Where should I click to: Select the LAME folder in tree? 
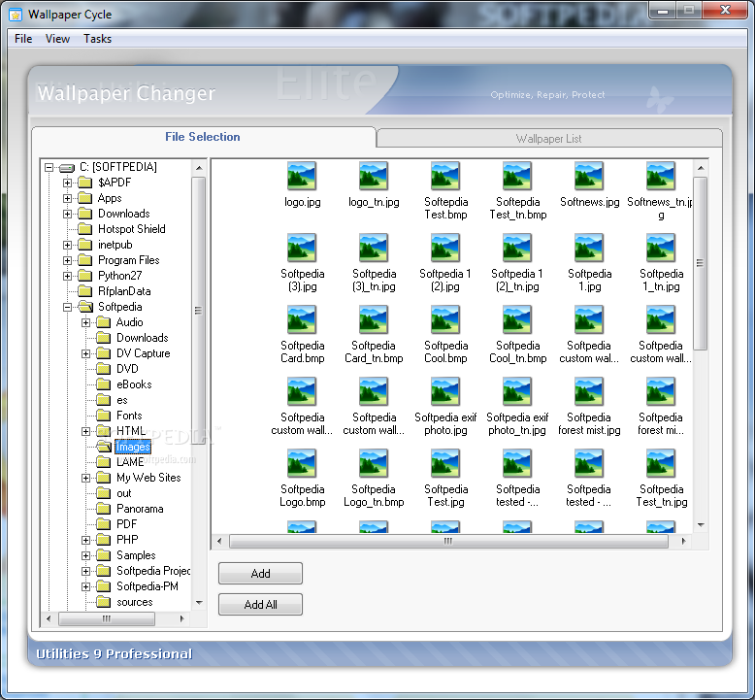pyautogui.click(x=130, y=462)
